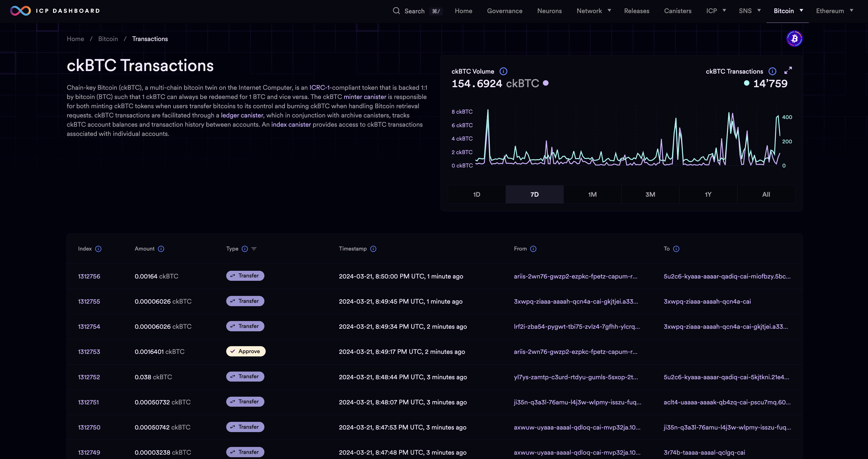This screenshot has width=868, height=459.
Task: Click the ckBTC Transactions page heading
Action: (x=140, y=65)
